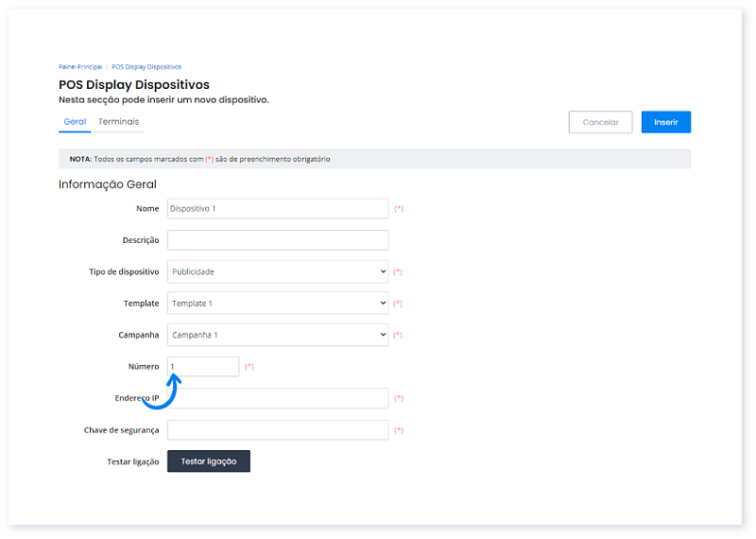Image resolution: width=756 pixels, height=539 pixels.
Task: Select the Geral tab
Action: [75, 122]
